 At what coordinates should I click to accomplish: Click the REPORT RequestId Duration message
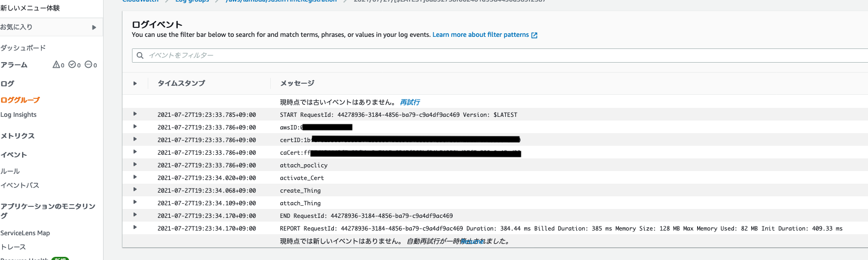[x=561, y=228]
